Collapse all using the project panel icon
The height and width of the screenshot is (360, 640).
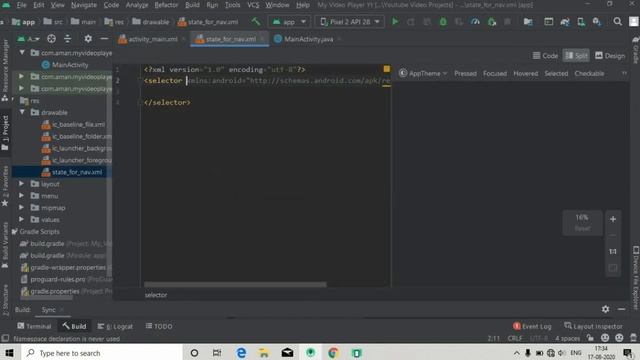click(x=68, y=39)
